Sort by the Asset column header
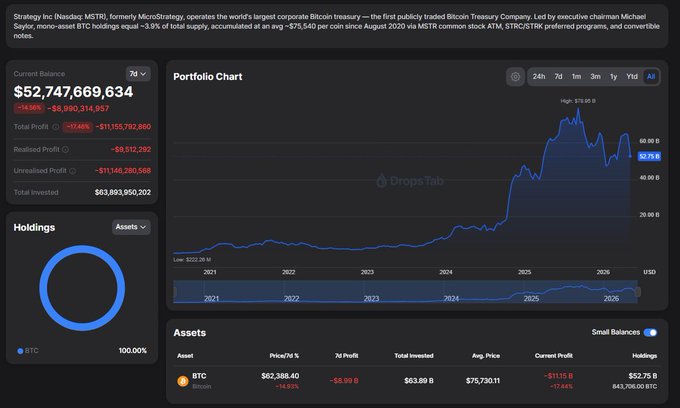Viewport: 680px width, 408px height. point(185,356)
